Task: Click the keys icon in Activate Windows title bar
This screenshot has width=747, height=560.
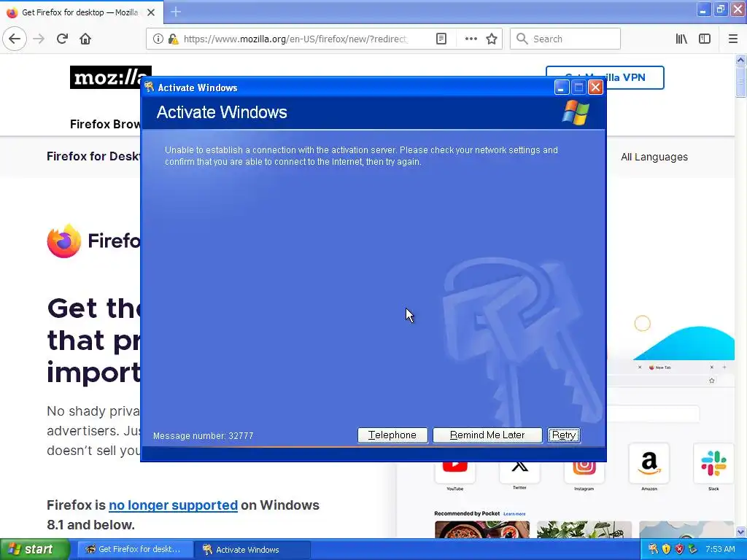Action: (x=150, y=87)
